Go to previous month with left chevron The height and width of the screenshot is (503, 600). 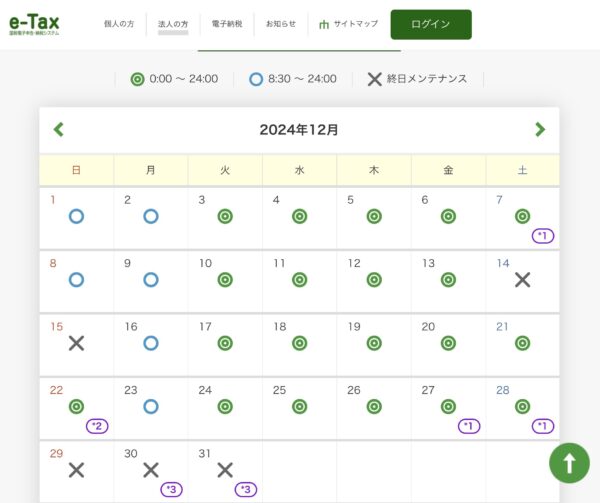tap(59, 129)
